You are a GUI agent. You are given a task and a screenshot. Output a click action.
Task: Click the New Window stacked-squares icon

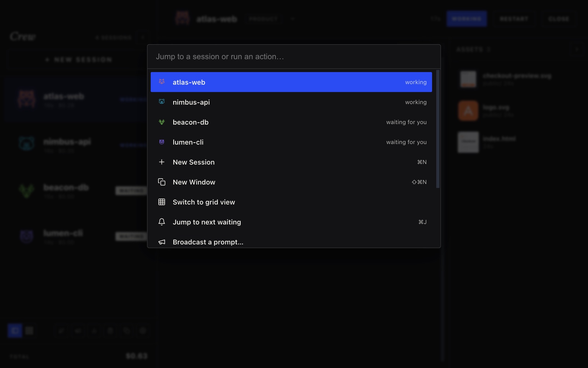(x=162, y=182)
